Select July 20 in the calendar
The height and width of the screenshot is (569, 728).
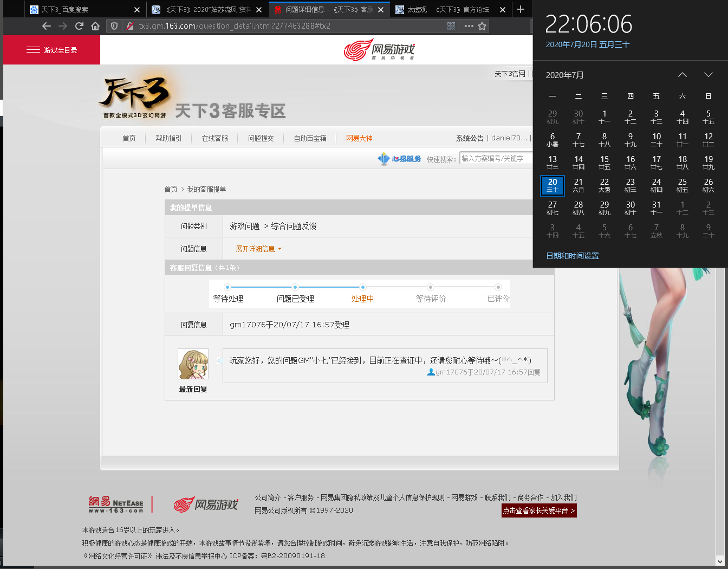click(x=552, y=185)
